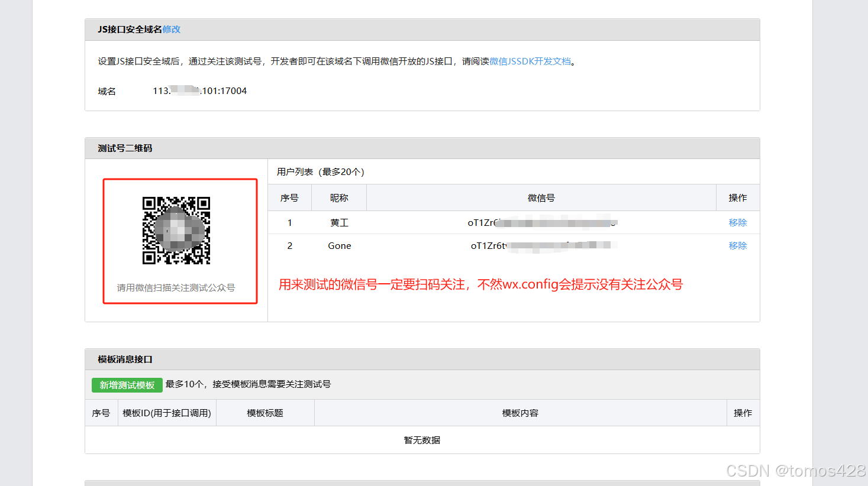Open the 微信JSSDK开发文档 link

point(530,61)
